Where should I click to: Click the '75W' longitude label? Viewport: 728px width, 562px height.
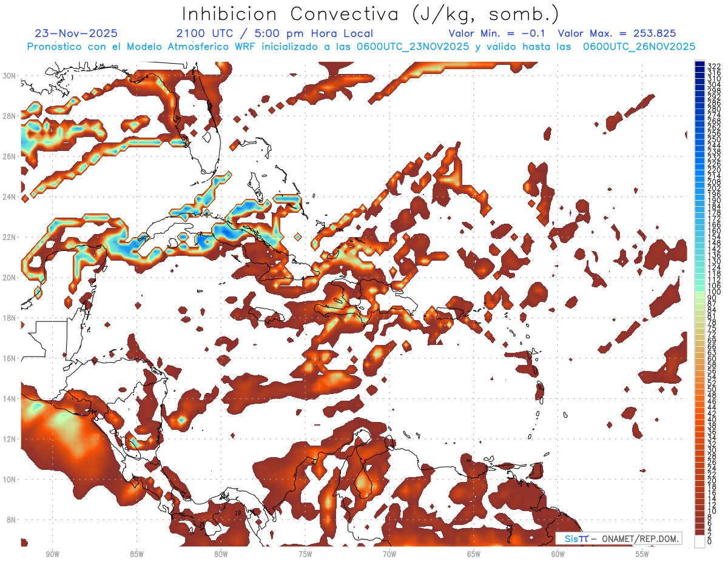click(x=305, y=554)
